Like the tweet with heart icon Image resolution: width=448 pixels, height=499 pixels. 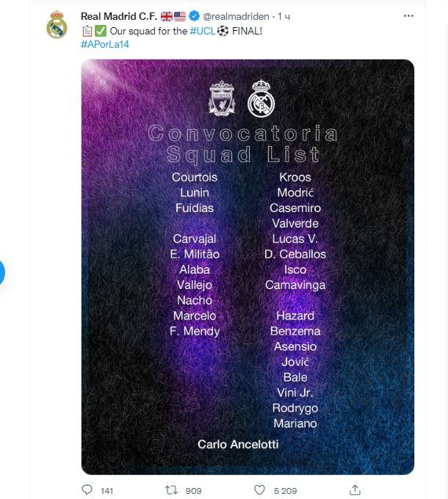[259, 489]
